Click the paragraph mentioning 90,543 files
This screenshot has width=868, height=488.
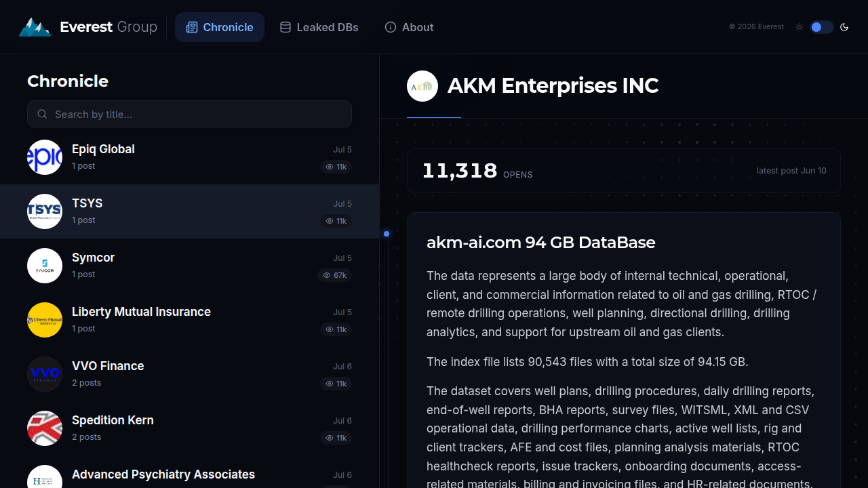pyautogui.click(x=587, y=362)
